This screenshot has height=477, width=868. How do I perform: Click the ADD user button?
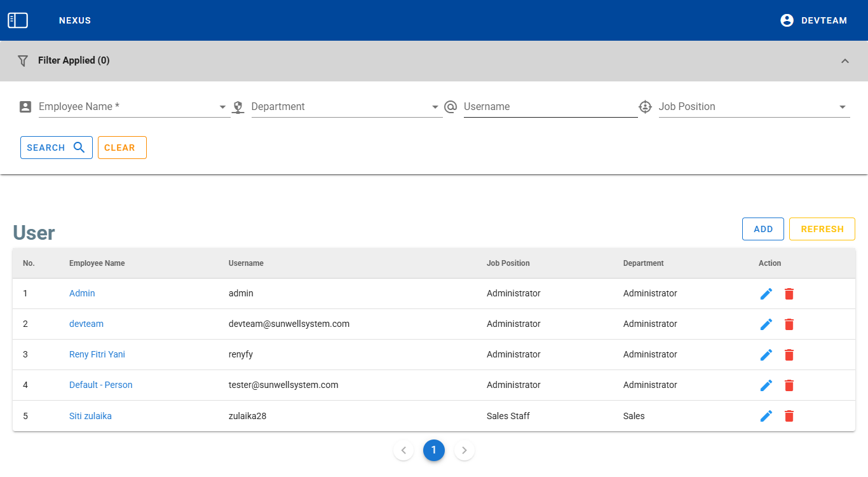[763, 229]
